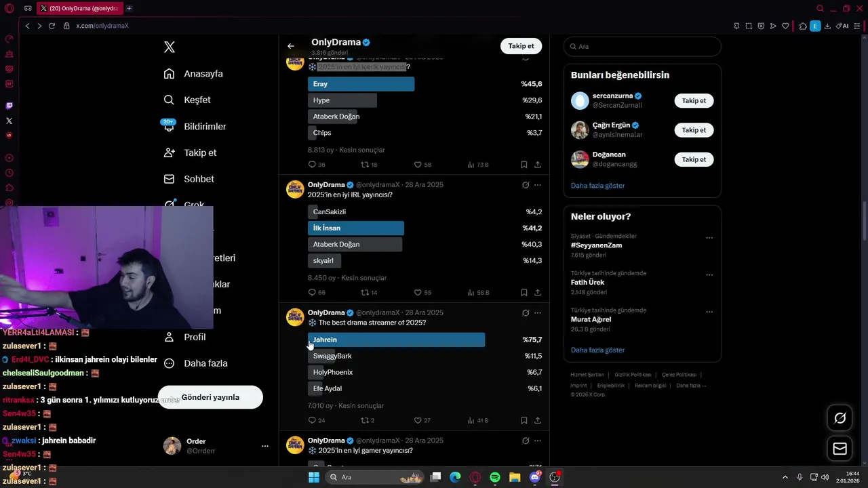This screenshot has height=488, width=868.
Task: Ask Grok about the gamer yayıncısı post
Action: point(526,441)
